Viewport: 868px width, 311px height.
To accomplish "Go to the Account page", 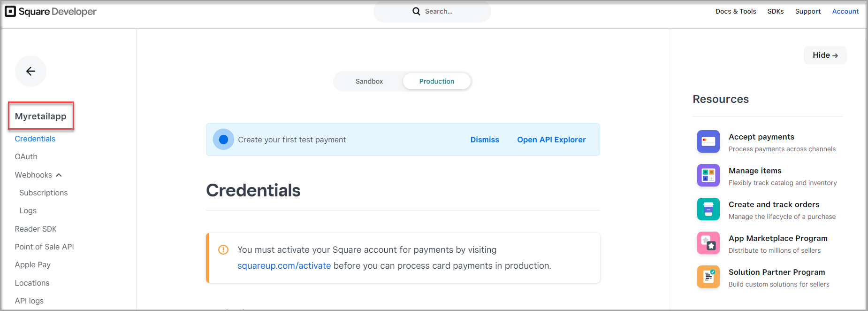I will click(x=845, y=11).
